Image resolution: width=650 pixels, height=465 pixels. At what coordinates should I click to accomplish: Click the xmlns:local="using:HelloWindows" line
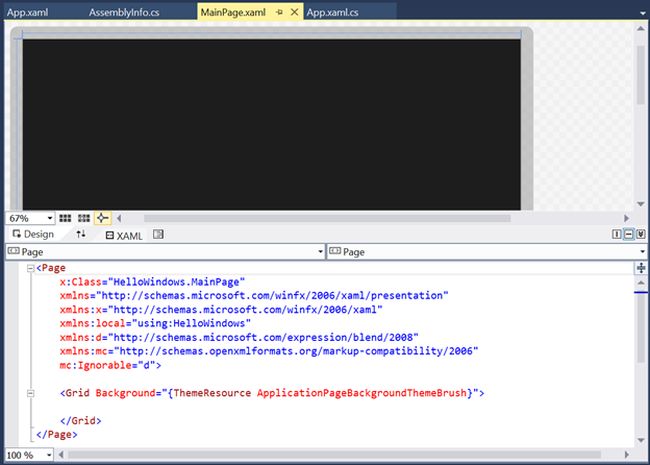(155, 323)
